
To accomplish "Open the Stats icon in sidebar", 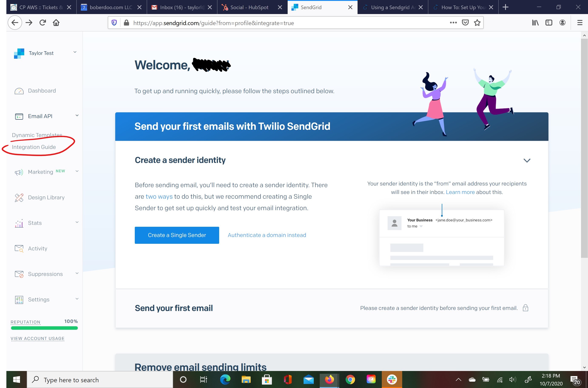I will [20, 223].
